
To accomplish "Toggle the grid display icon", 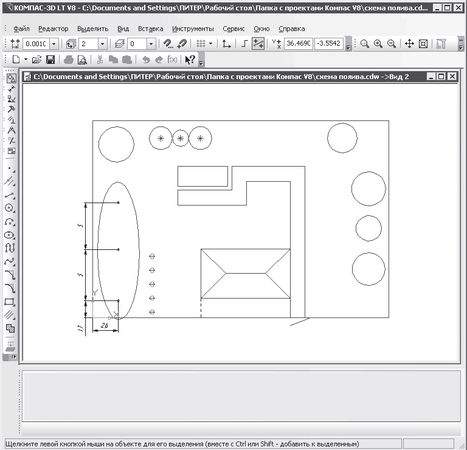I will point(201,44).
